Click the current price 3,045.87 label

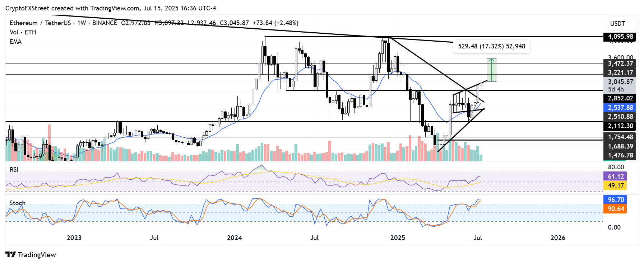coord(620,82)
